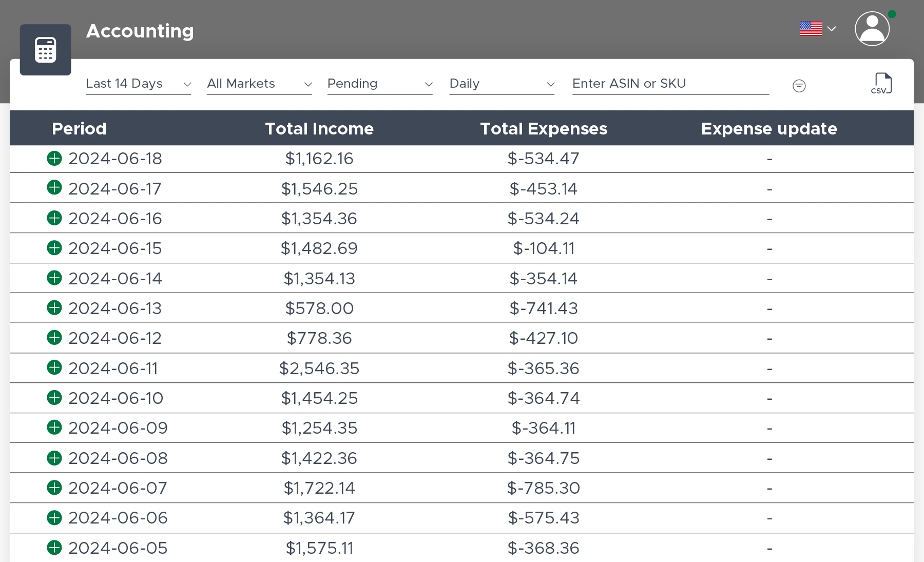
Task: Expand the row for 2024-06-11
Action: click(x=54, y=367)
